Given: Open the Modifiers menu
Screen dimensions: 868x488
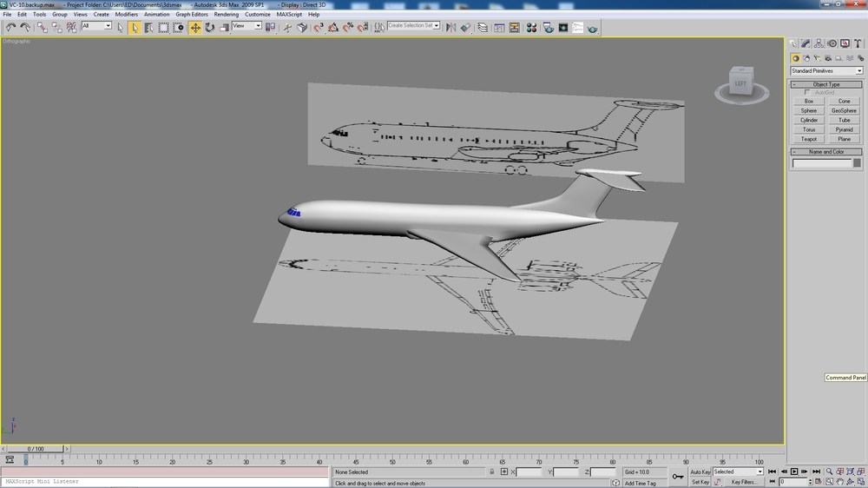Looking at the screenshot, I should [126, 15].
